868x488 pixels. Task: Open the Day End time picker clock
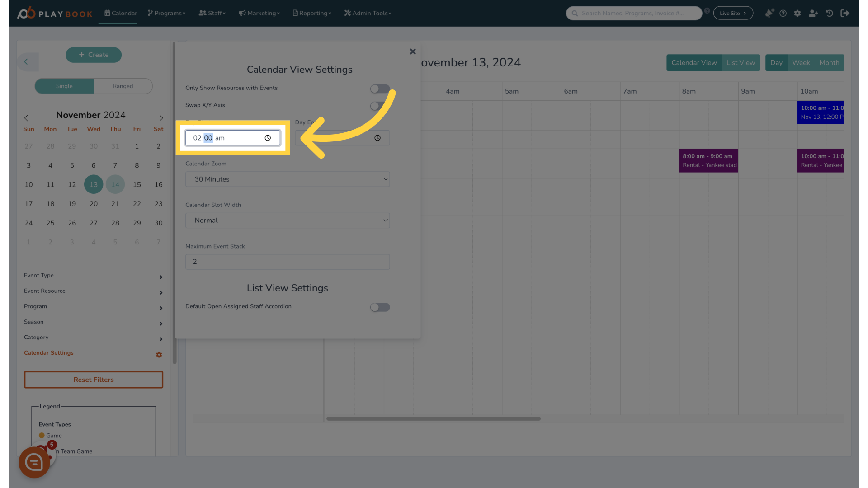(377, 138)
